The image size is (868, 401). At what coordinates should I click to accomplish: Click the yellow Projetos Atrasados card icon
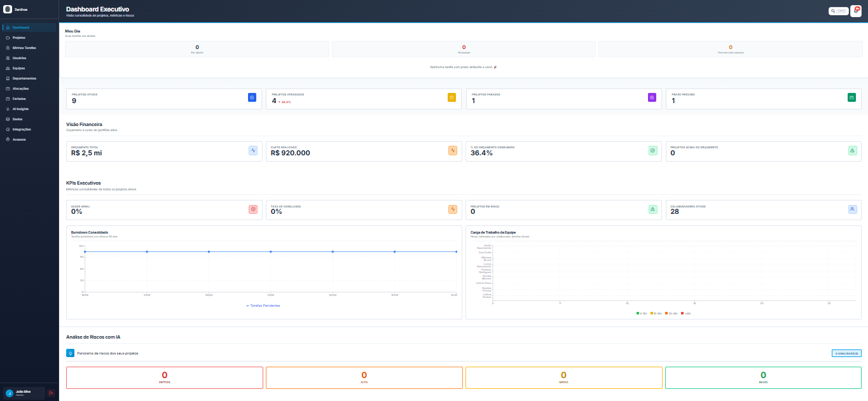point(451,97)
